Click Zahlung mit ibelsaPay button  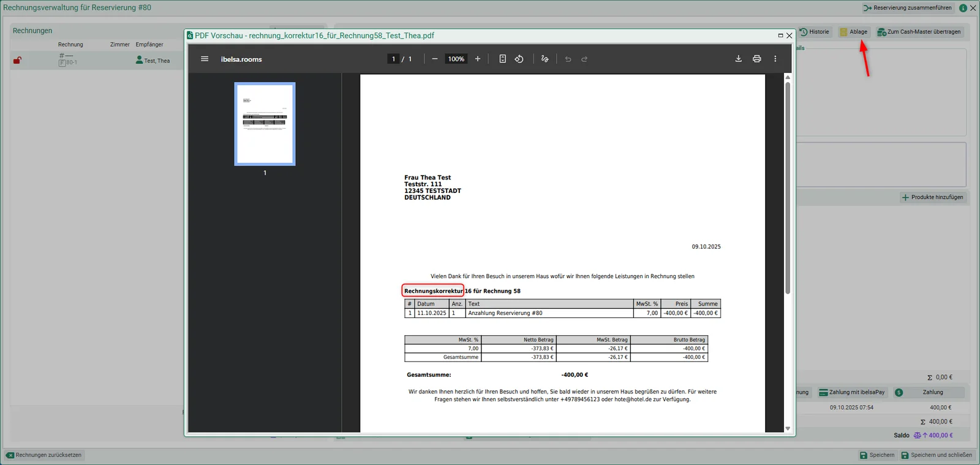click(852, 392)
